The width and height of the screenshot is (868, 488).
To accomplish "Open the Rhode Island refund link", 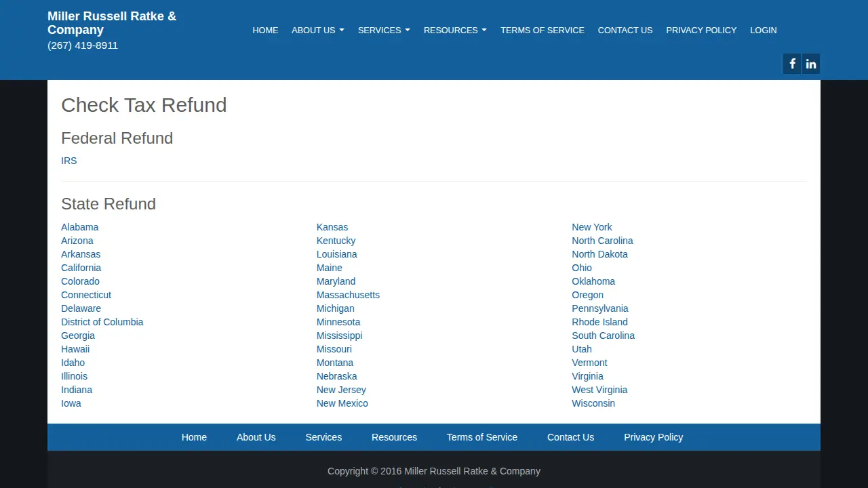I will (x=600, y=322).
